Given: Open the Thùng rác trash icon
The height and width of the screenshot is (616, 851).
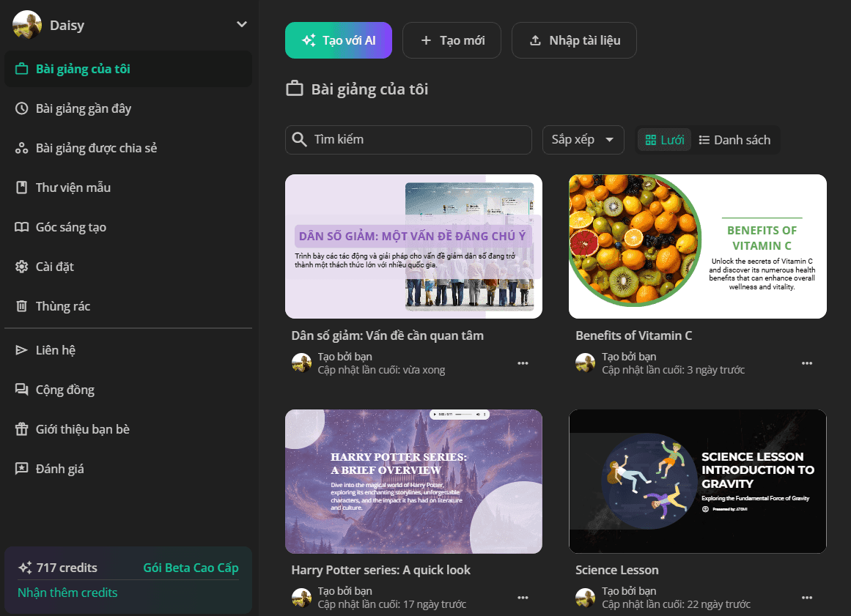Looking at the screenshot, I should pos(22,306).
